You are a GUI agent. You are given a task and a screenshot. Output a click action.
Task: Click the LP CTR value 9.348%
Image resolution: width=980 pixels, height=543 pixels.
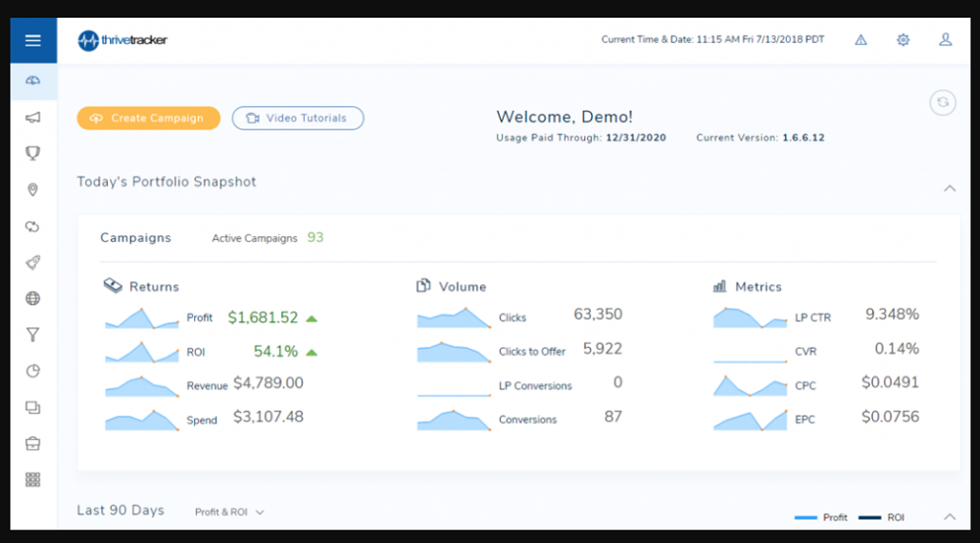tap(892, 314)
